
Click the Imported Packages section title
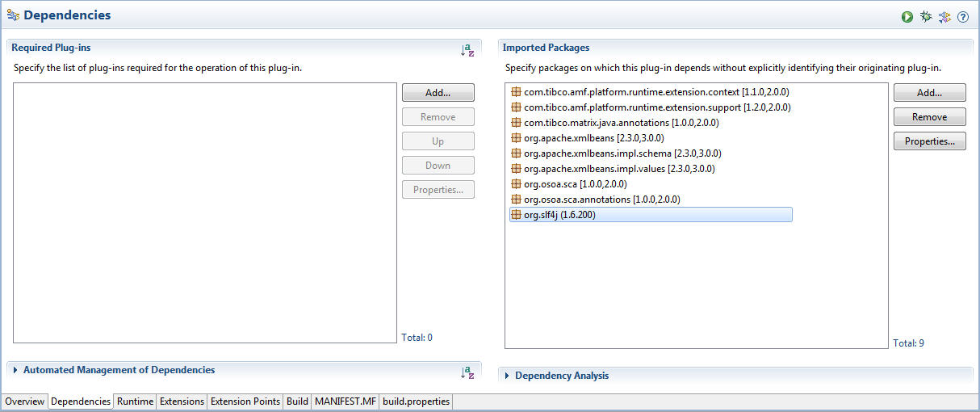coord(547,48)
